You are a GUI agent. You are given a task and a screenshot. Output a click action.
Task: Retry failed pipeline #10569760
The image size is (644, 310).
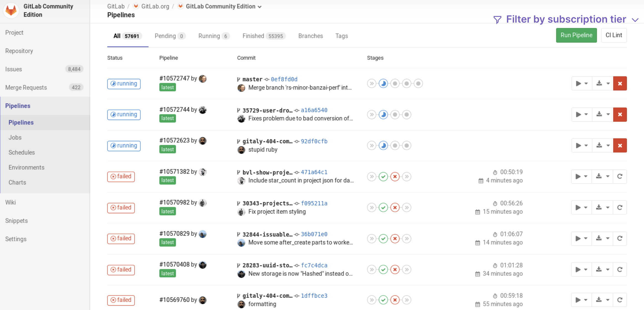point(620,300)
